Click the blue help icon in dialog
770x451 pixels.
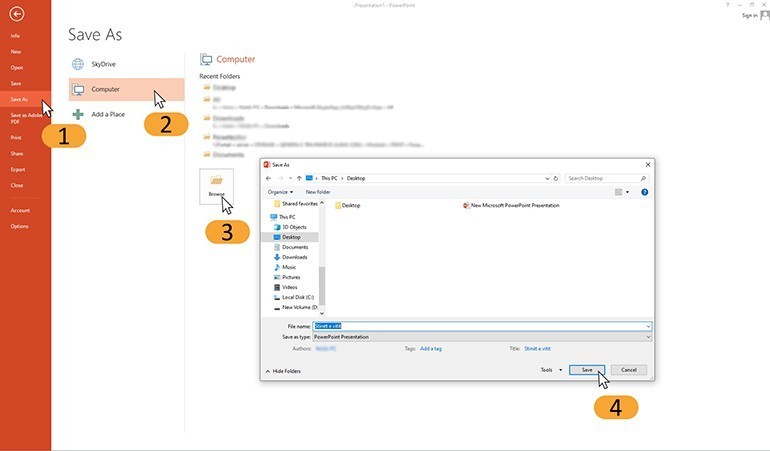click(644, 192)
